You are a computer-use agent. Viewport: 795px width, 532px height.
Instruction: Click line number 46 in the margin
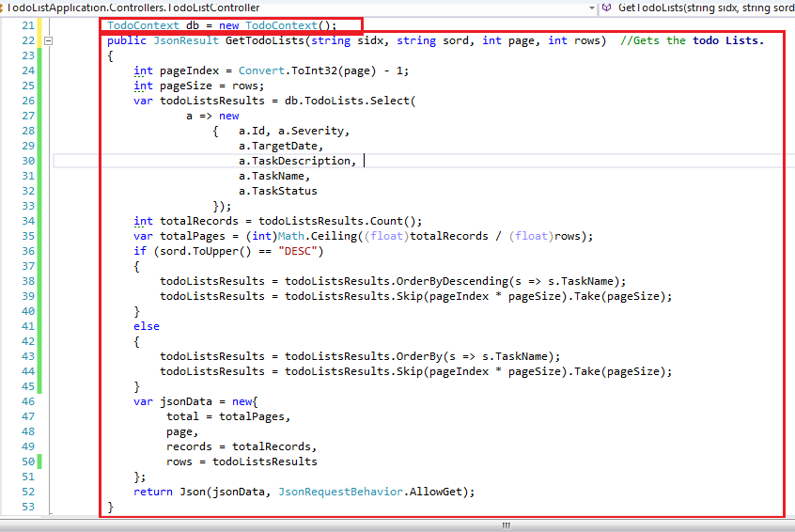(x=28, y=401)
